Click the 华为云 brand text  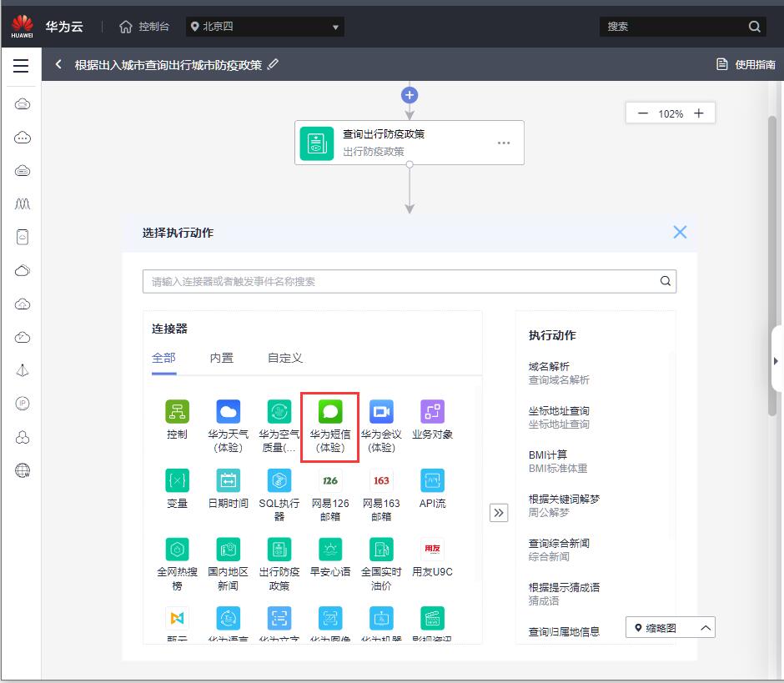64,27
